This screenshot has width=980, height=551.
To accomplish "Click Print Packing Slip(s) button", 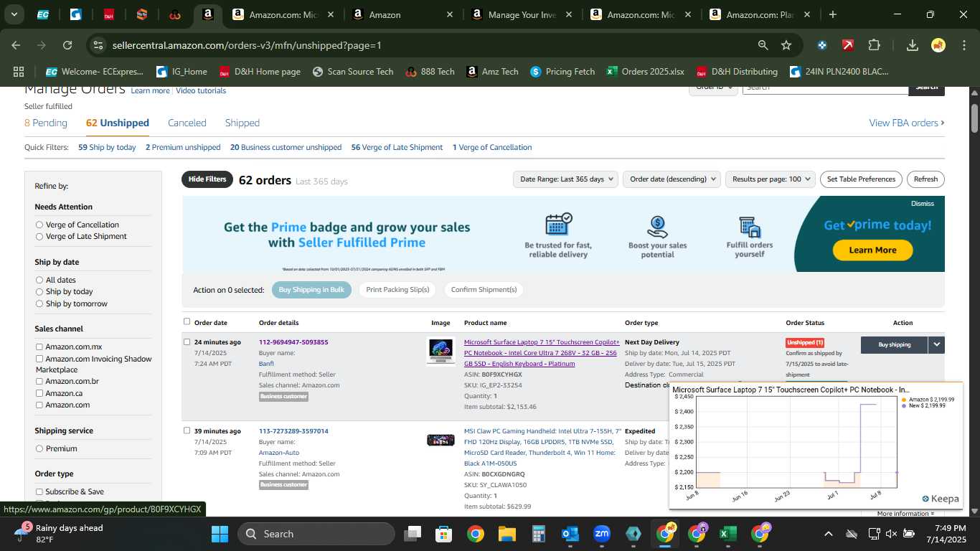I will (397, 290).
